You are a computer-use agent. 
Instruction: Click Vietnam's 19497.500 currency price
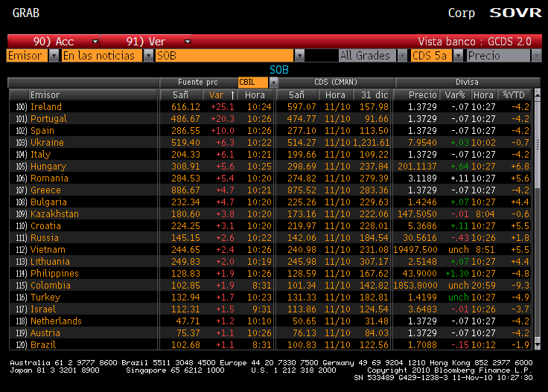(x=415, y=250)
